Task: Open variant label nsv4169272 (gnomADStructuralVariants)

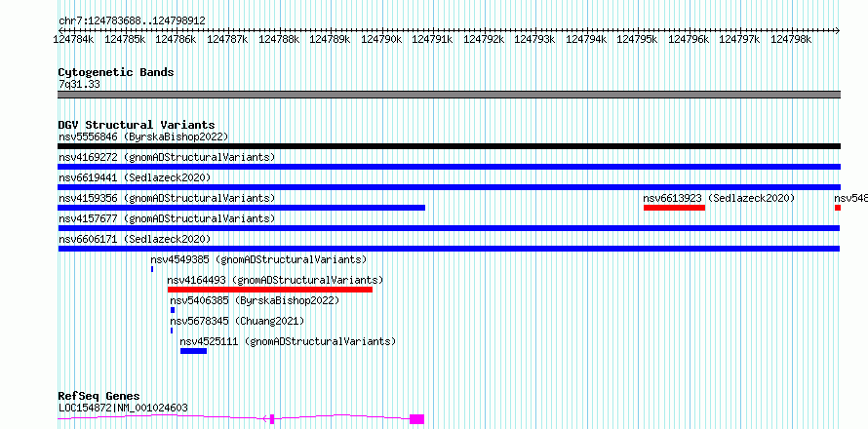Action: (167, 157)
